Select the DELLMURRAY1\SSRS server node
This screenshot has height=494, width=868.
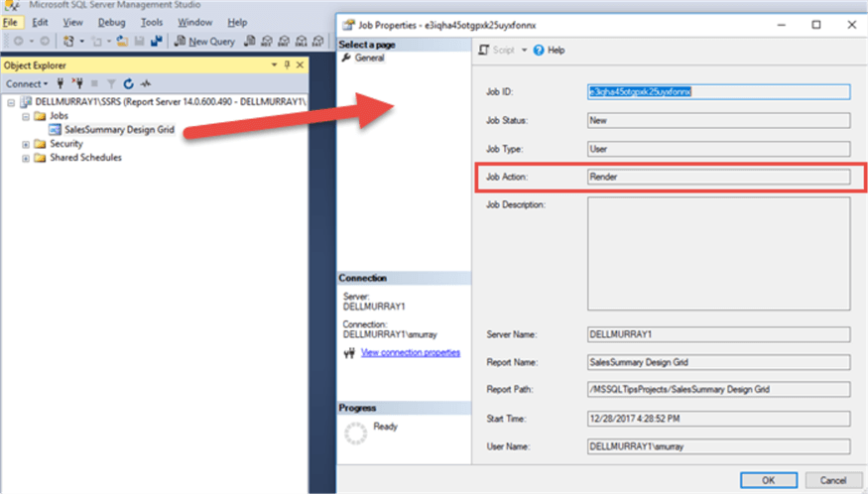click(x=170, y=102)
